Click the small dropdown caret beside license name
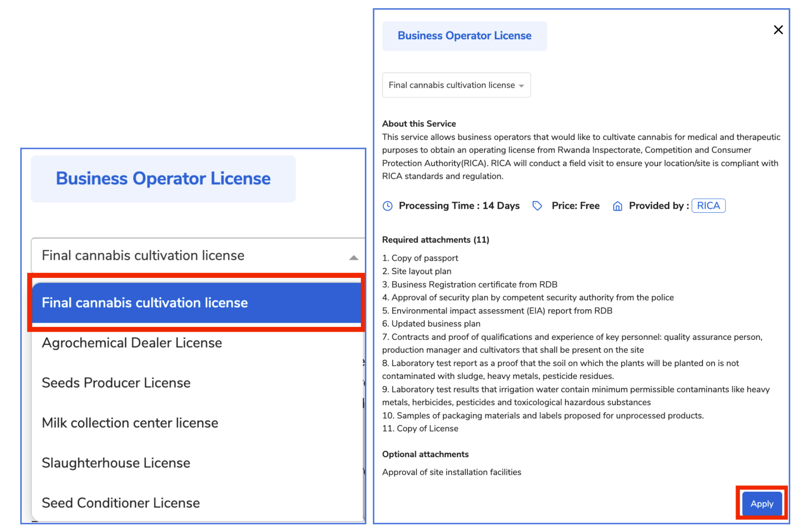 pos(521,86)
